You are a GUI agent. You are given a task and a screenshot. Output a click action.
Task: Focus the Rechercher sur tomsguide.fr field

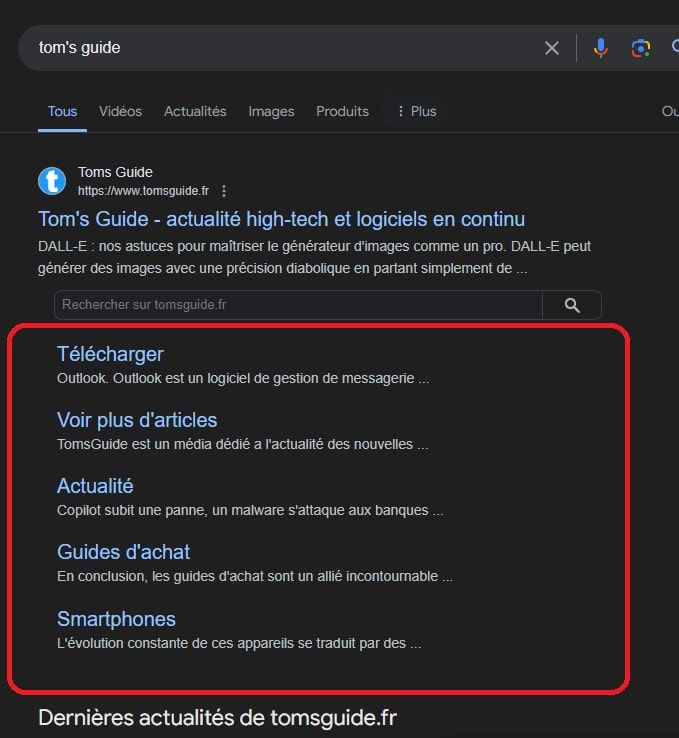tap(298, 305)
